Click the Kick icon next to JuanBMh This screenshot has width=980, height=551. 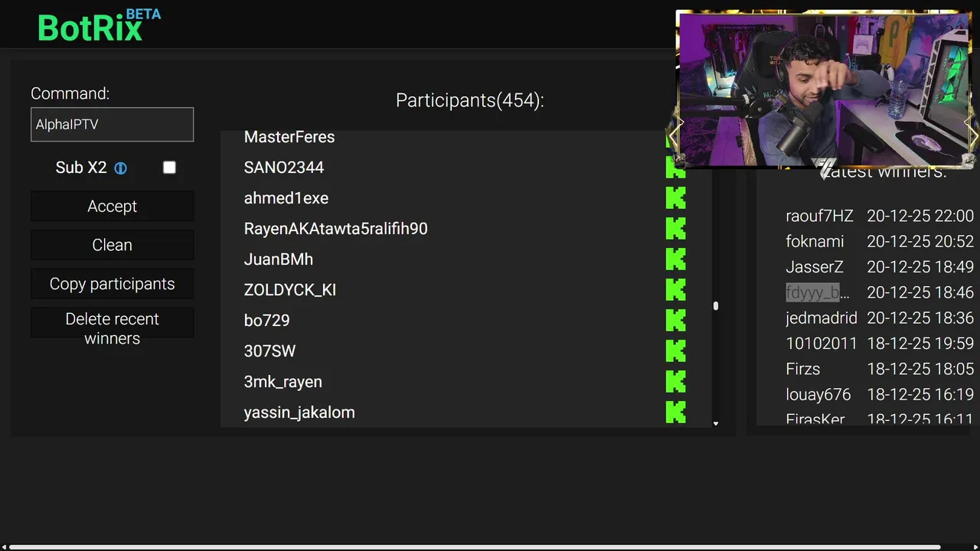pyautogui.click(x=676, y=259)
